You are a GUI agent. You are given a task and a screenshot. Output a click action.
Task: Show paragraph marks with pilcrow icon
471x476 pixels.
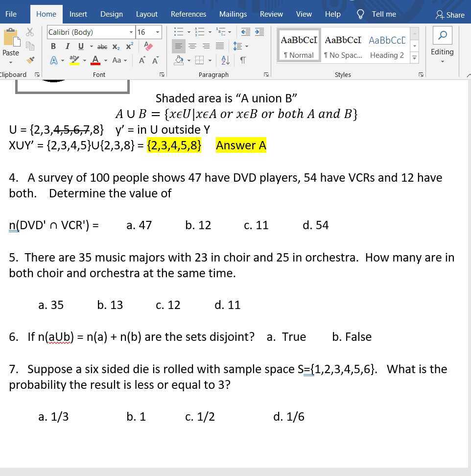pyautogui.click(x=243, y=60)
